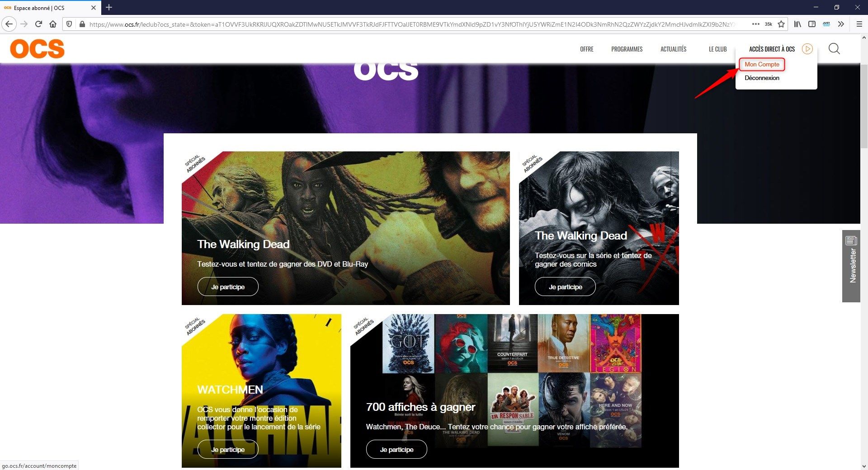Select the Espace abonné | OCS tab

(x=50, y=8)
